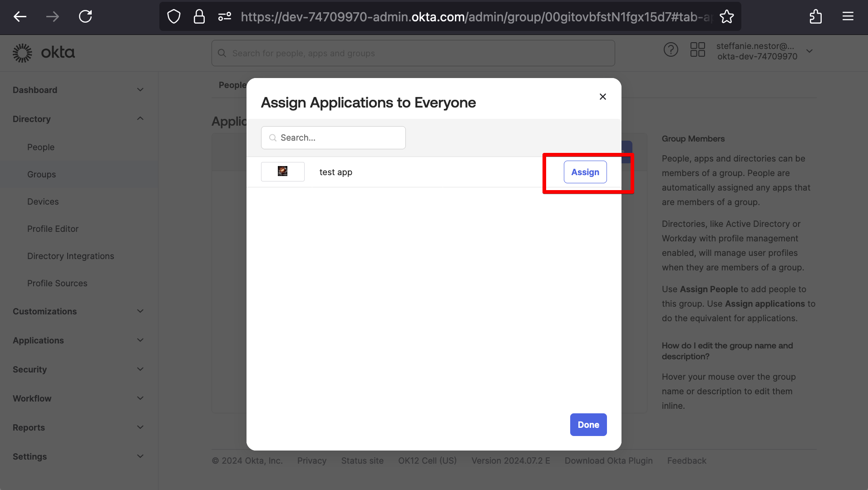Expand the Dashboard menu chevron
The height and width of the screenshot is (490, 868).
click(x=140, y=90)
